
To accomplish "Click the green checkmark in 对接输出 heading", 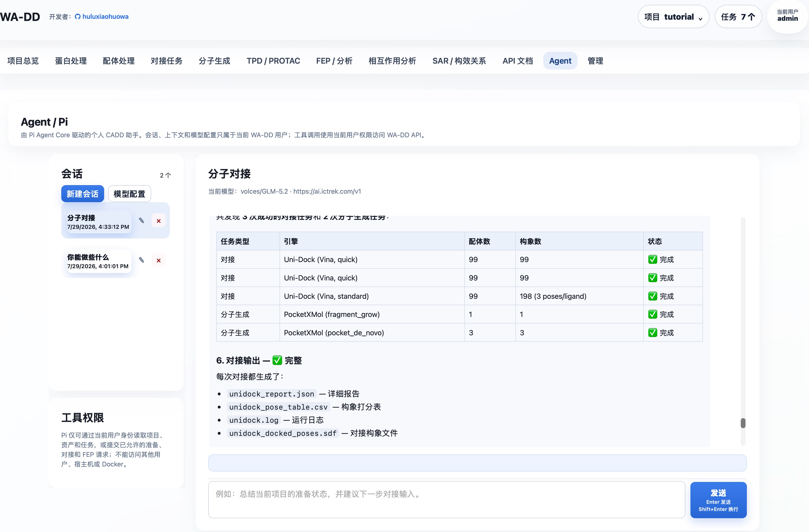I will tap(277, 360).
